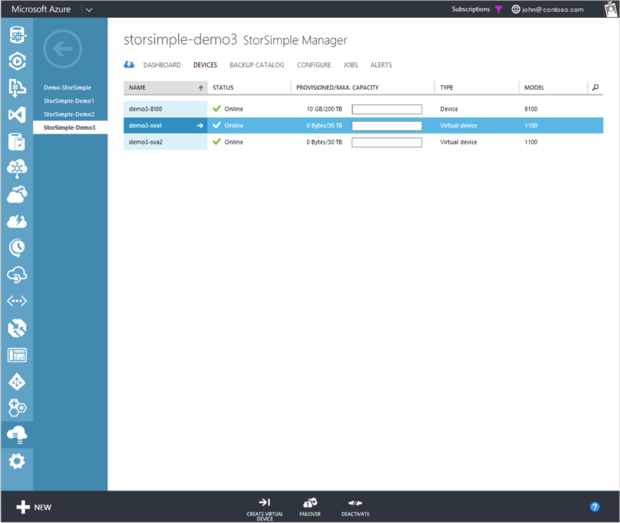This screenshot has height=523, width=620.
Task: Open demo3-sva1 via its arrow
Action: coord(200,126)
